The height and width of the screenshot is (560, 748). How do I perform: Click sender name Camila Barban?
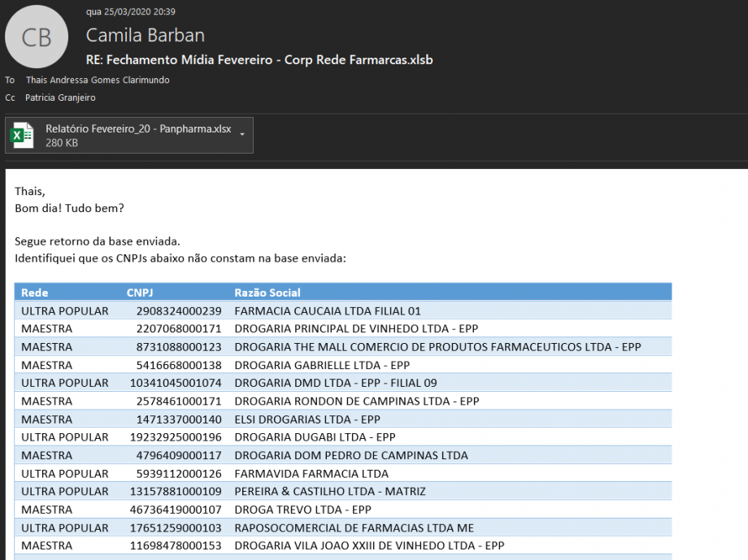(146, 35)
